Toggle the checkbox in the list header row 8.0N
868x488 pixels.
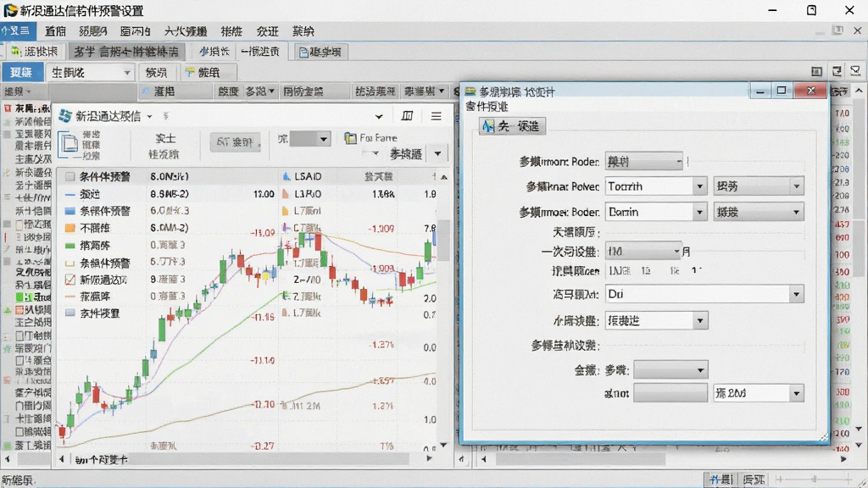(x=70, y=176)
